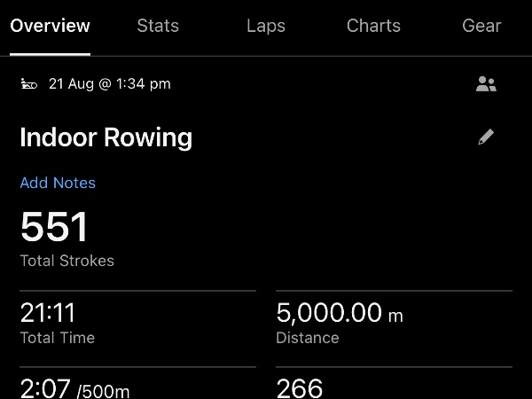
Task: Click the Distance label
Action: pyautogui.click(x=308, y=338)
